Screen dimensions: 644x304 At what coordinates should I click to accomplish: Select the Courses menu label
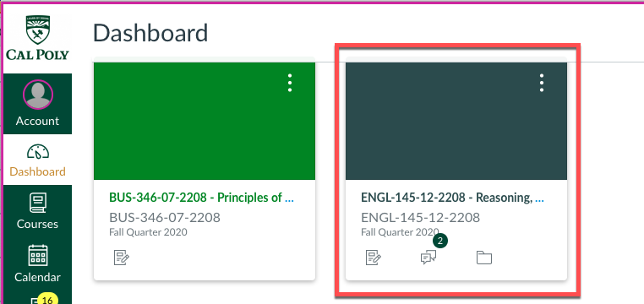38,224
